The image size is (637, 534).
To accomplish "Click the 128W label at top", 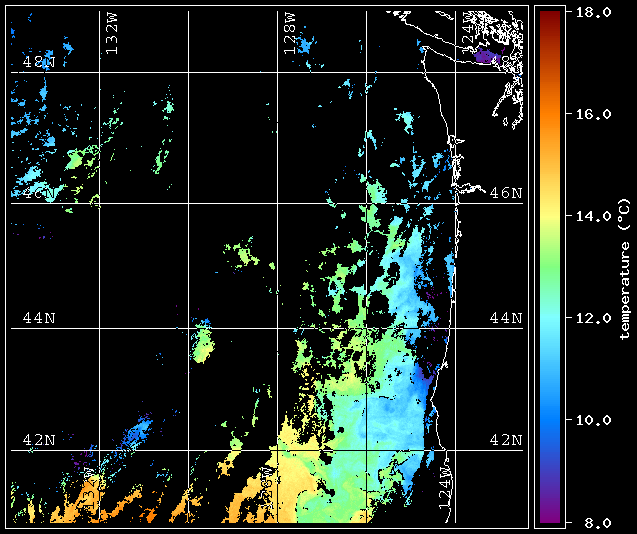I will coord(290,33).
